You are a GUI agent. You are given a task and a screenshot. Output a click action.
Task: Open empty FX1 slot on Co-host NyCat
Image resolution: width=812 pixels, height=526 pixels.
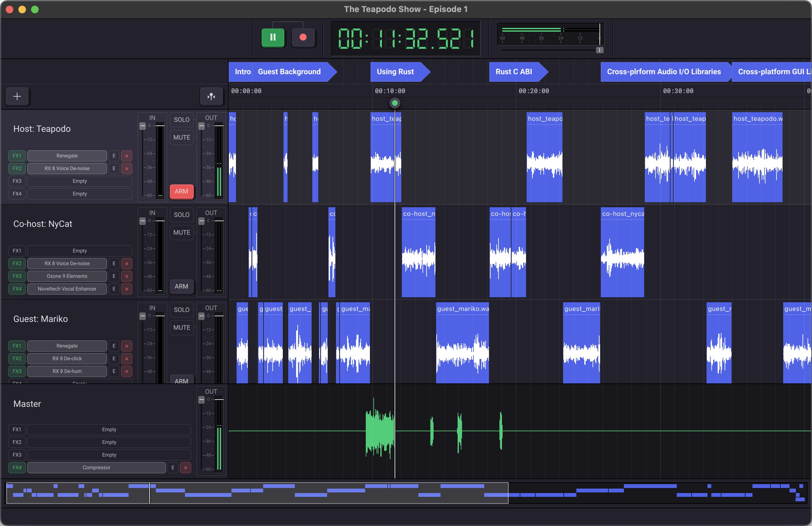(x=79, y=251)
